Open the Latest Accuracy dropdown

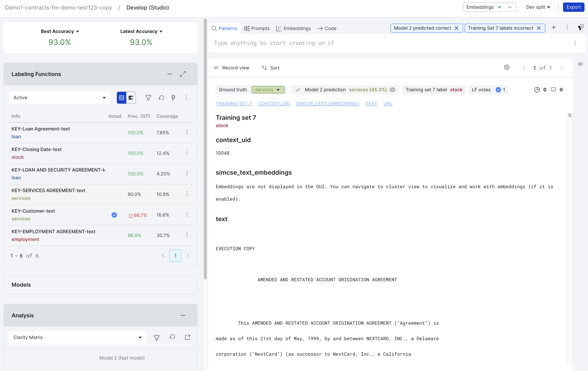[141, 32]
